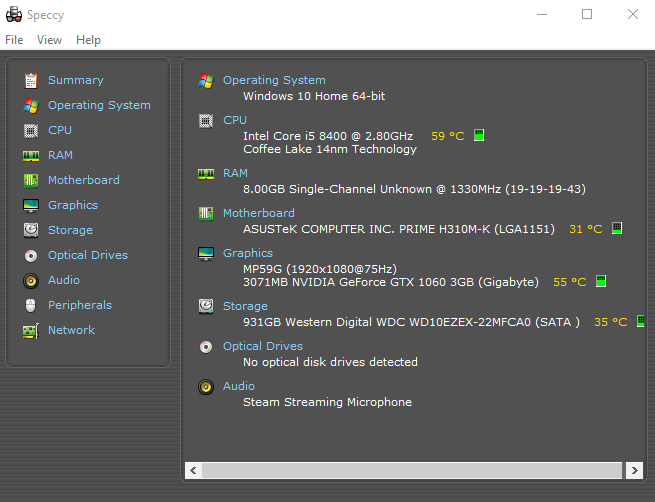
Task: Click the Motherboard icon in summary panel
Action: point(206,214)
